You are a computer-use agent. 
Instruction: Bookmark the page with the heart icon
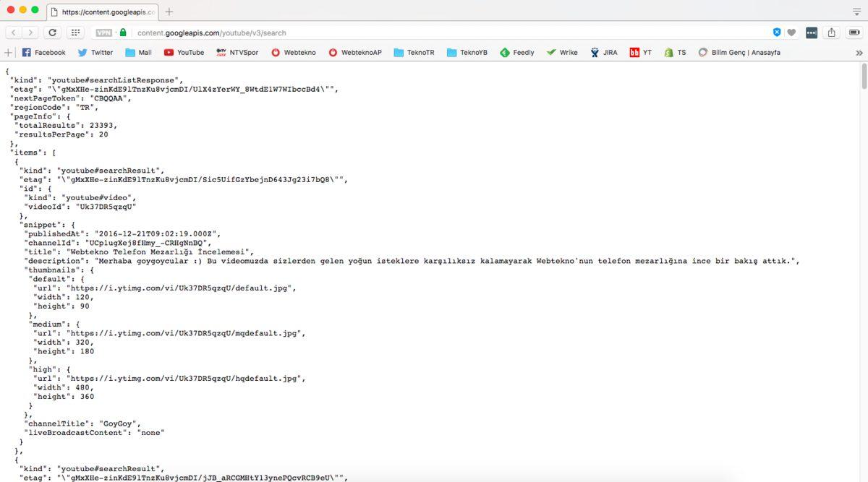point(791,33)
